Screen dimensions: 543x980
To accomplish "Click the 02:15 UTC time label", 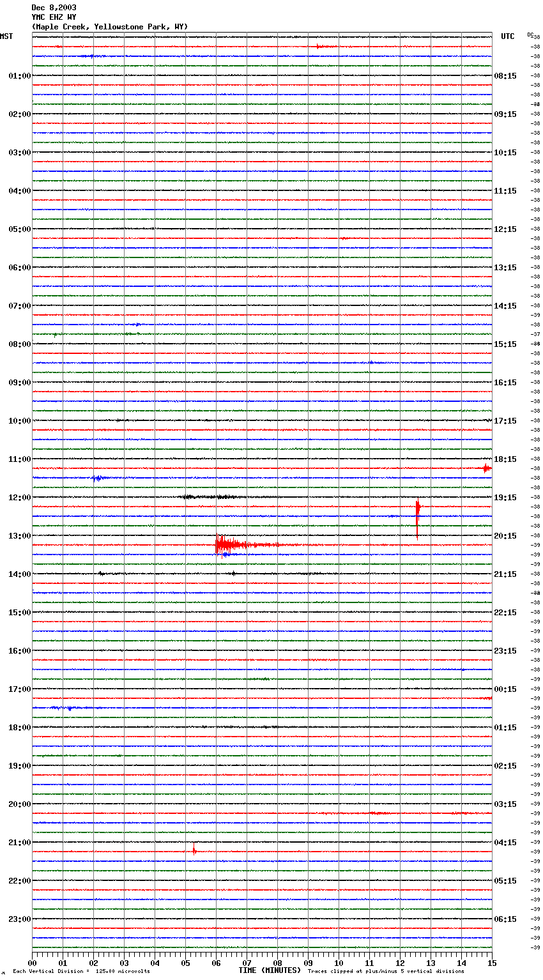I will [505, 766].
